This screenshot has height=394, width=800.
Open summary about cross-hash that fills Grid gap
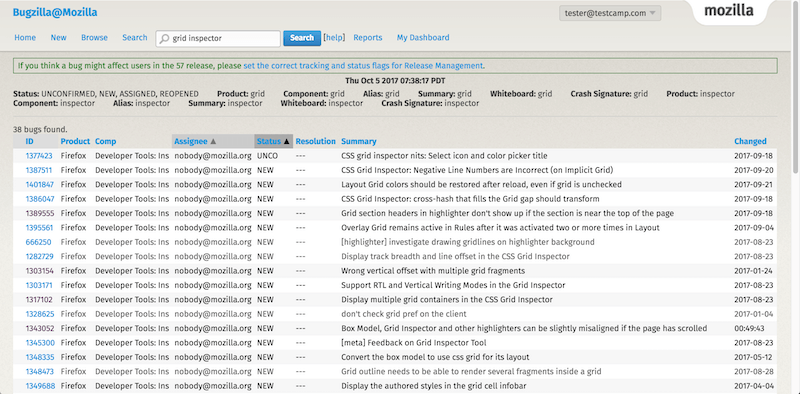tap(470, 199)
